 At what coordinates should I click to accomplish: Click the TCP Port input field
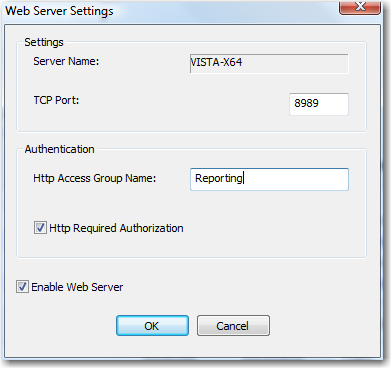point(319,104)
